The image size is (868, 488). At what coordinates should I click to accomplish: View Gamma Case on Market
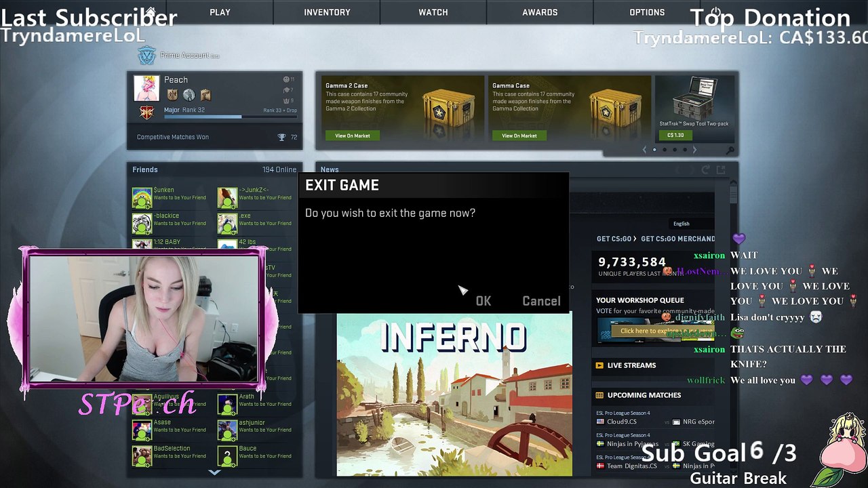click(x=519, y=136)
